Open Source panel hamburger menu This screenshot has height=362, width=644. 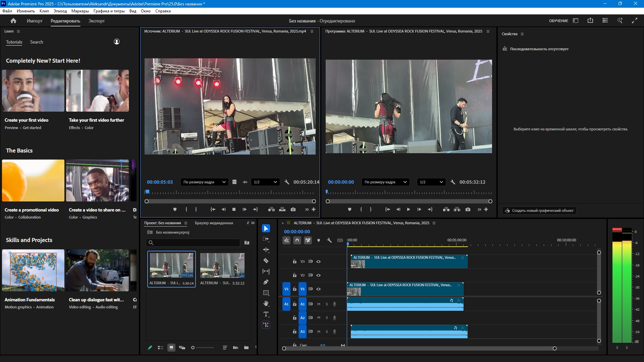tap(312, 31)
